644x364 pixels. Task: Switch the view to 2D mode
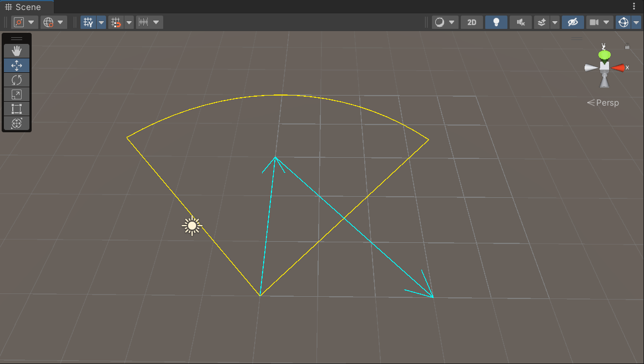[471, 22]
